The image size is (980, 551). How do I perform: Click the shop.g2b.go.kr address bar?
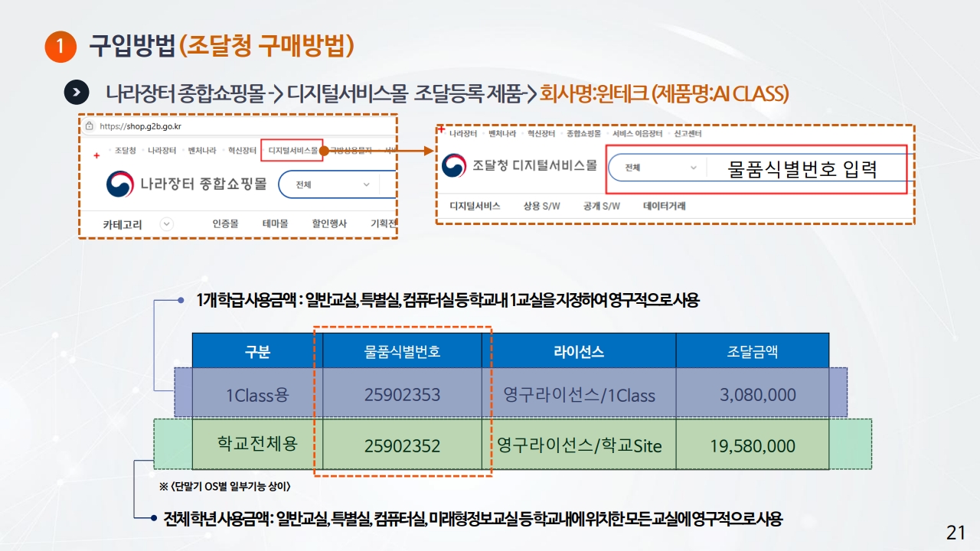[140, 126]
